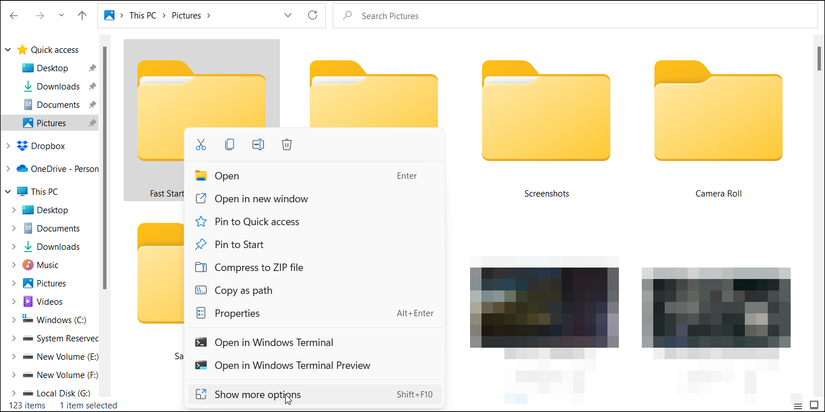
Task: Choose Pin to Start
Action: (314, 245)
